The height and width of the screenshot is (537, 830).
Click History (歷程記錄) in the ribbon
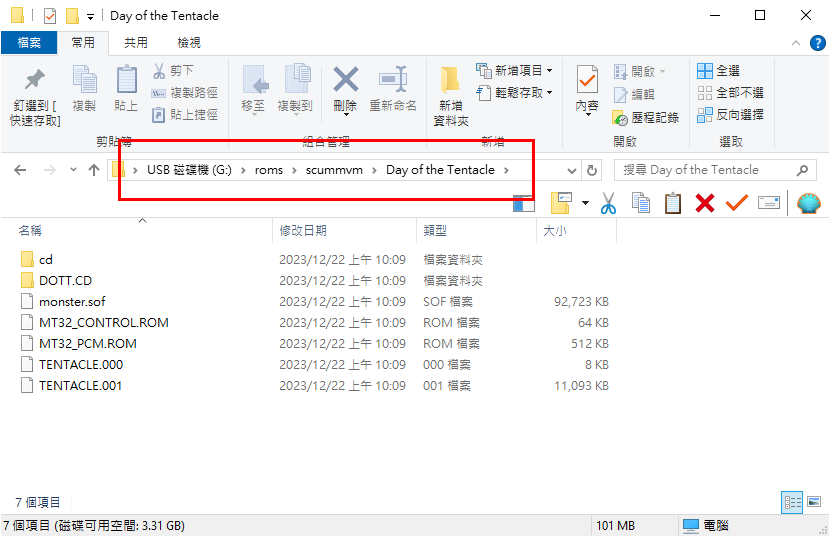(x=645, y=118)
